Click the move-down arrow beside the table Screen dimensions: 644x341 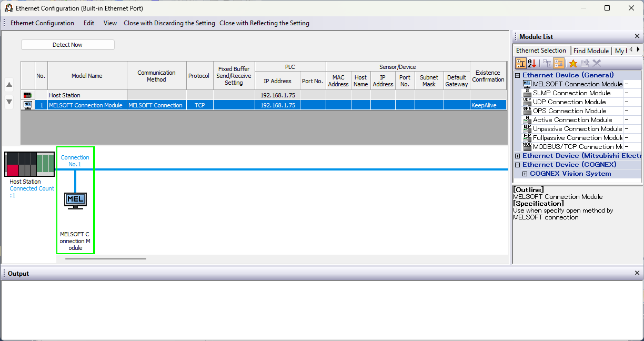[9, 102]
